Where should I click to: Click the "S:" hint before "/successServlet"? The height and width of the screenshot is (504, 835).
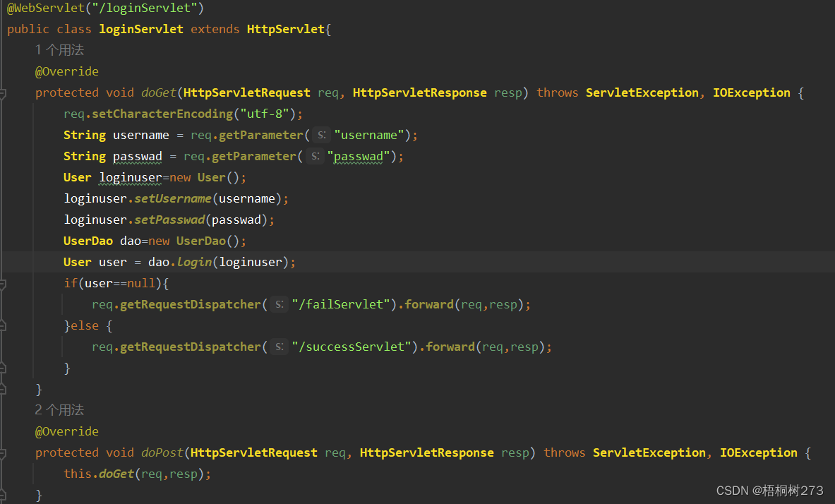pyautogui.click(x=279, y=346)
